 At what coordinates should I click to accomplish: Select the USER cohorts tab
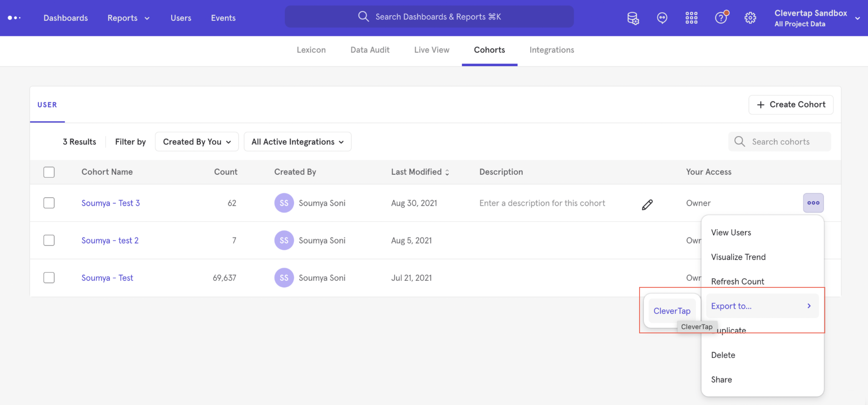(x=47, y=105)
